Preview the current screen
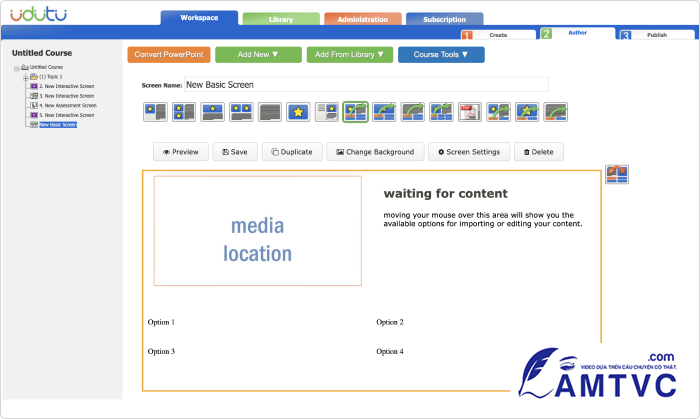Image resolution: width=700 pixels, height=419 pixels. (181, 152)
